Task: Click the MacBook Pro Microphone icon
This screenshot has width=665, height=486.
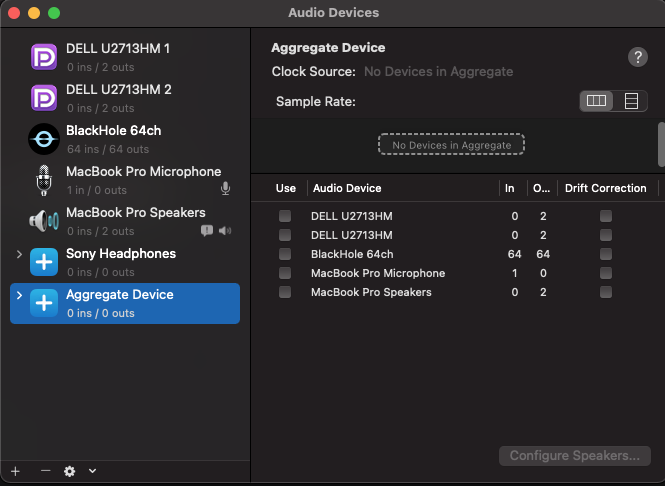Action: (44, 180)
